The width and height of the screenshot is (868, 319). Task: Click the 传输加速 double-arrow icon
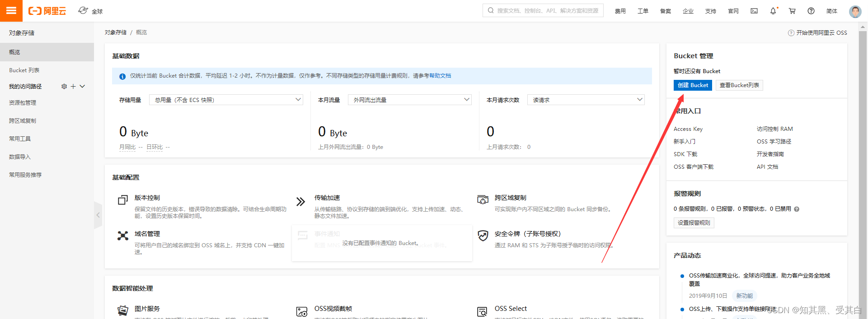300,201
